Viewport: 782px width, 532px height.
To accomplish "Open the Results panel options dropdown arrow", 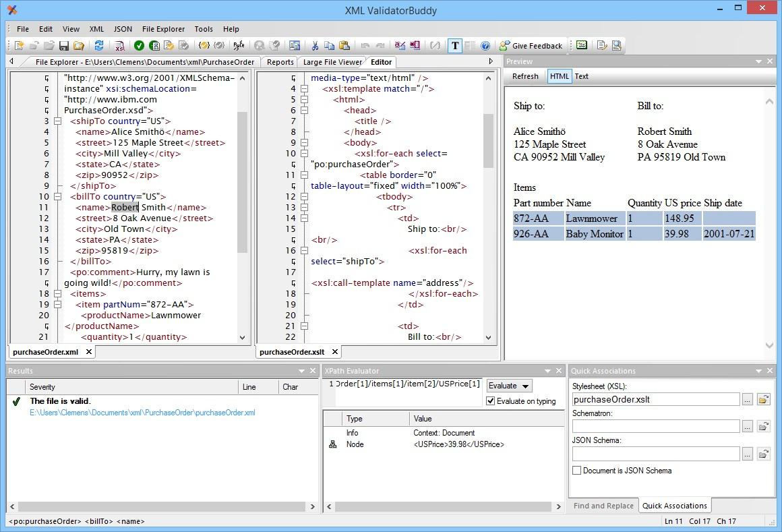I will click(x=301, y=371).
